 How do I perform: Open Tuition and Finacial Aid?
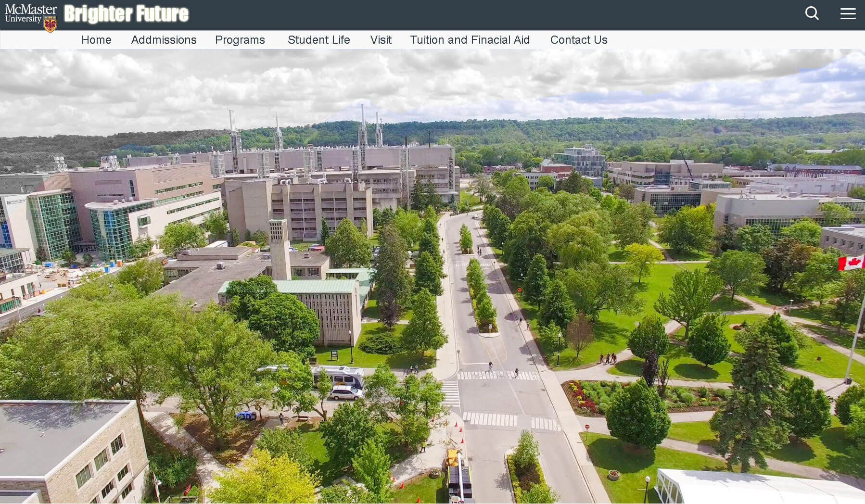(470, 40)
